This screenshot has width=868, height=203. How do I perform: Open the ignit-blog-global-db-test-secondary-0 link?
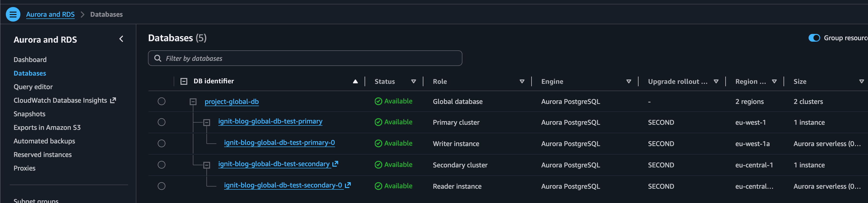tap(283, 185)
